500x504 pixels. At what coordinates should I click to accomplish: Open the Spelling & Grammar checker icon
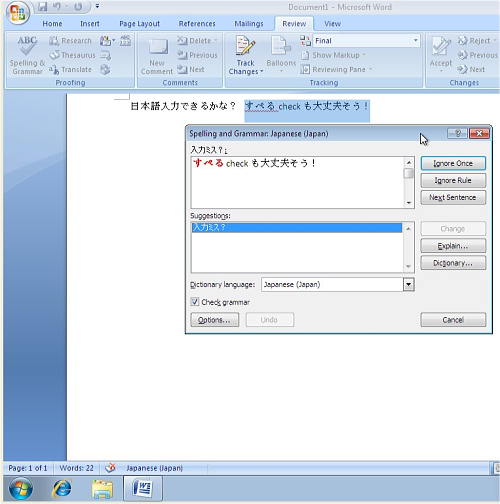tap(27, 46)
